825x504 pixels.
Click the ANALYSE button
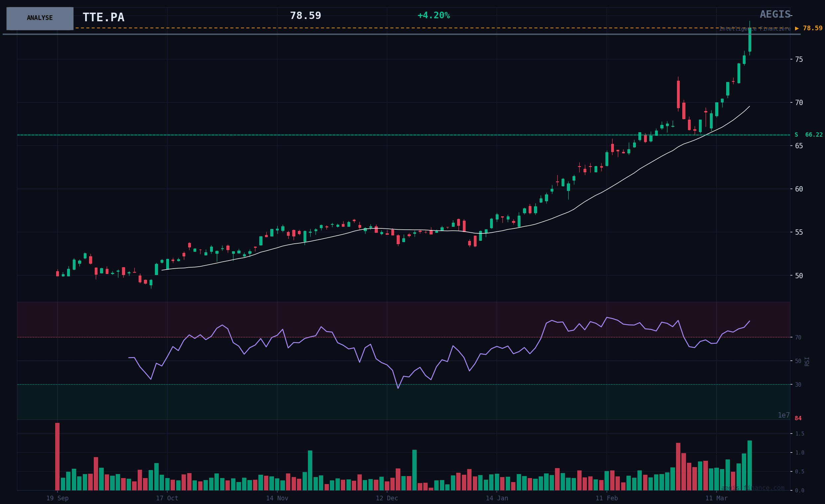(x=40, y=18)
